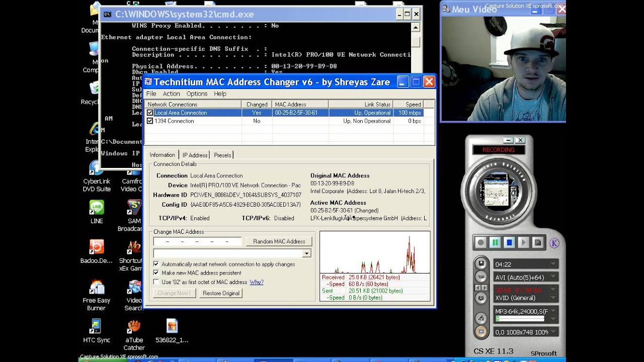This screenshot has height=362, width=644.
Task: Open the File menu in Technitium
Action: pyautogui.click(x=151, y=94)
